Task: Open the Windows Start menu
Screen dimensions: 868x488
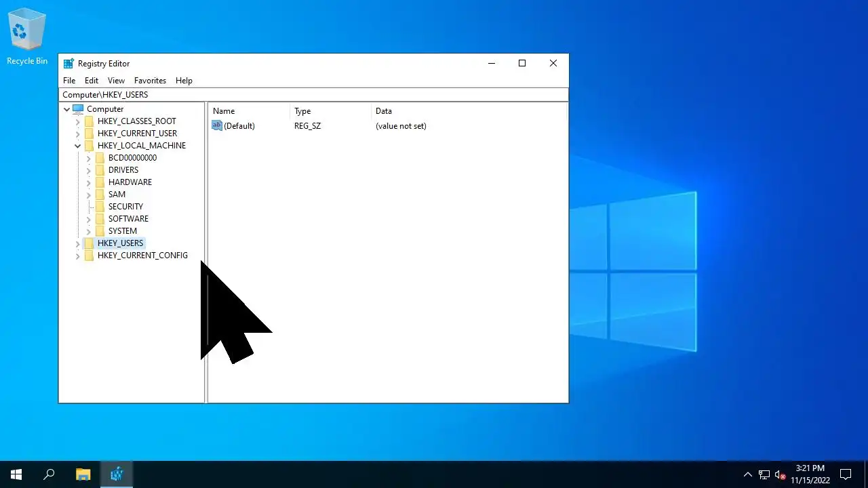Action: coord(16,474)
